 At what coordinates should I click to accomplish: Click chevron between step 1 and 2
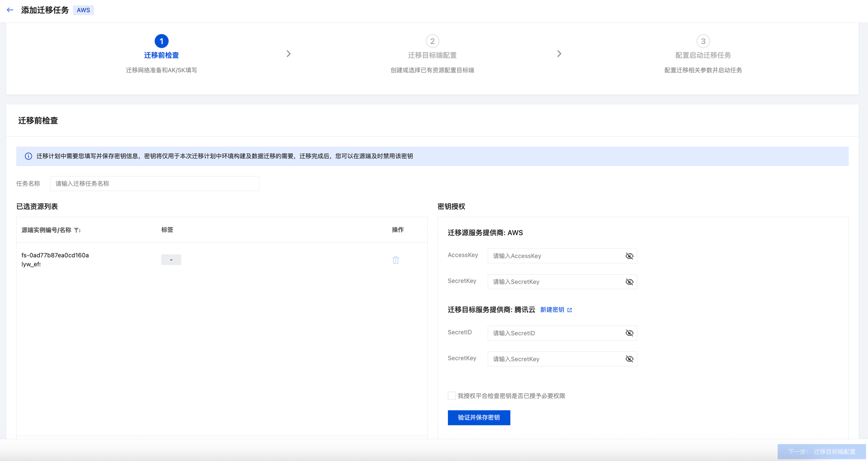point(288,54)
